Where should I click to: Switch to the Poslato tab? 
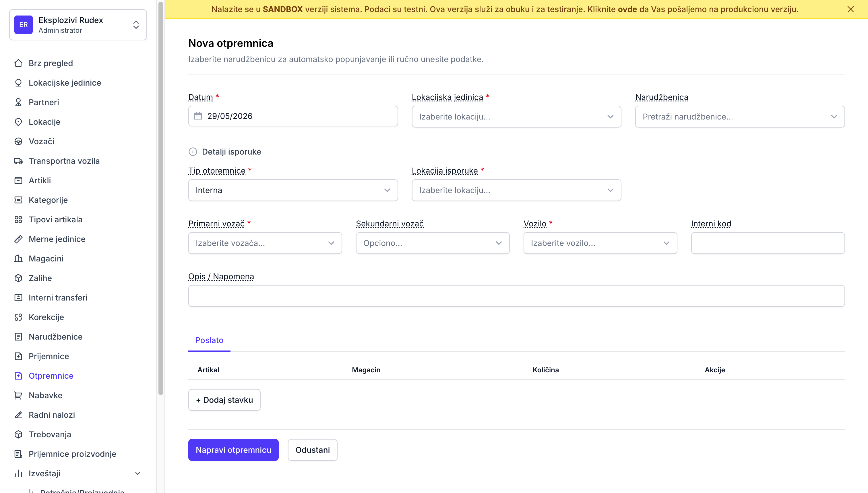209,340
